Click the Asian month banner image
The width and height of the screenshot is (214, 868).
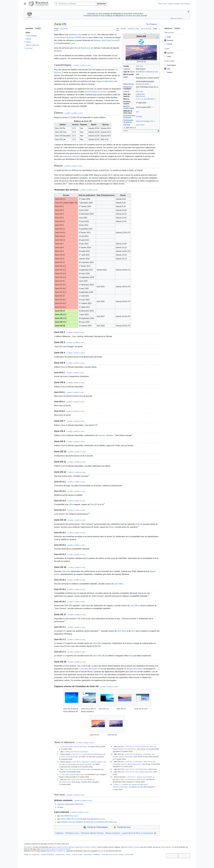point(30,15)
